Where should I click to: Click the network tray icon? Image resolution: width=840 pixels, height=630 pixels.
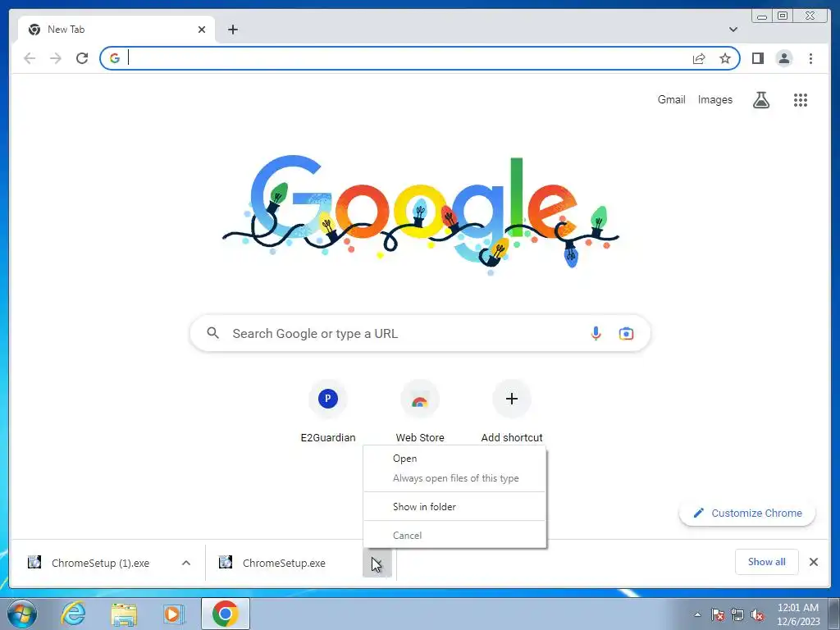coord(737,614)
